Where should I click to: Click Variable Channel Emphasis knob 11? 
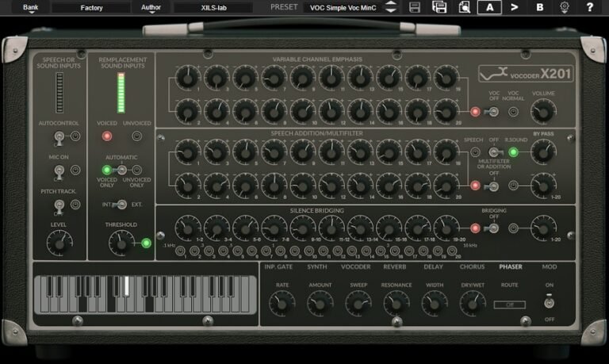coord(331,79)
